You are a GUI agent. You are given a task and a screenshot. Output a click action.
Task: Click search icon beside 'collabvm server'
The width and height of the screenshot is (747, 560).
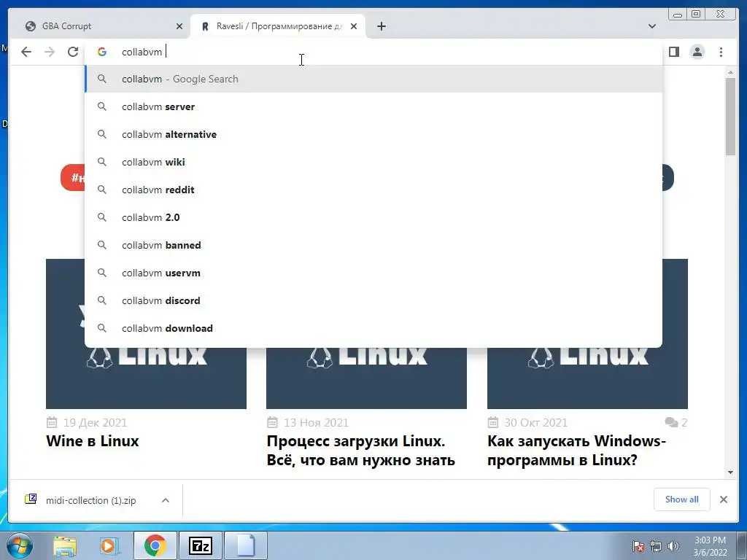102,106
